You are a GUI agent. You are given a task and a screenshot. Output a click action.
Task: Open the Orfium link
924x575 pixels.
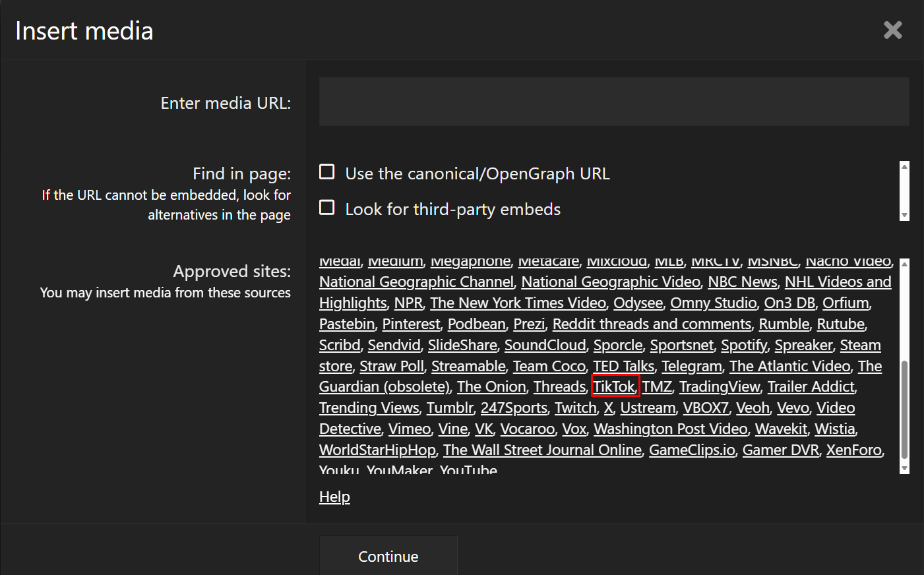[846, 303]
